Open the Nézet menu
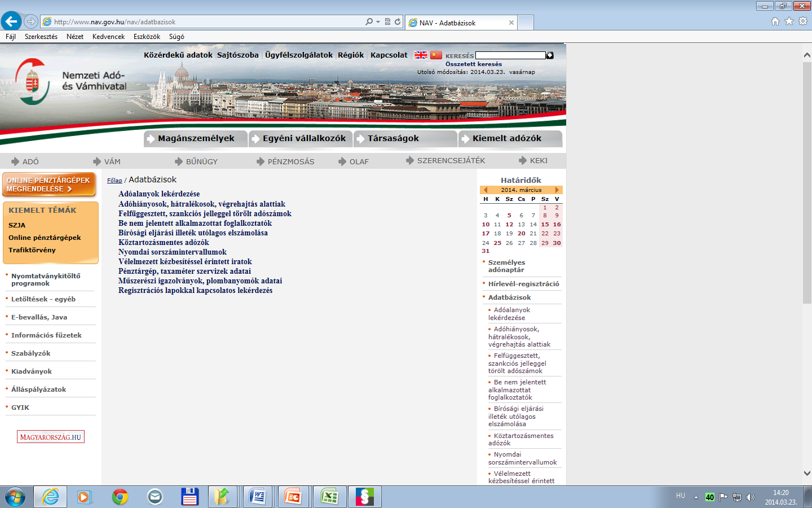 click(x=75, y=37)
